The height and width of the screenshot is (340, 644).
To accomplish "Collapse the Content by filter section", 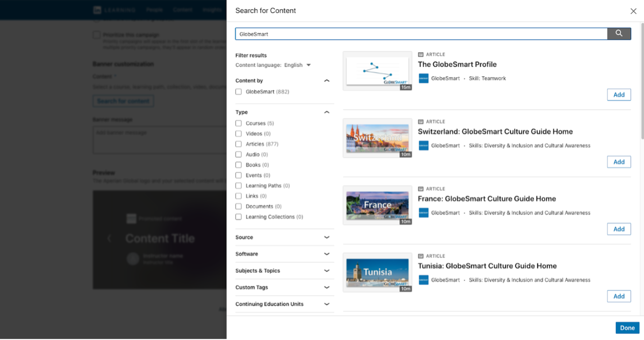I will (327, 81).
